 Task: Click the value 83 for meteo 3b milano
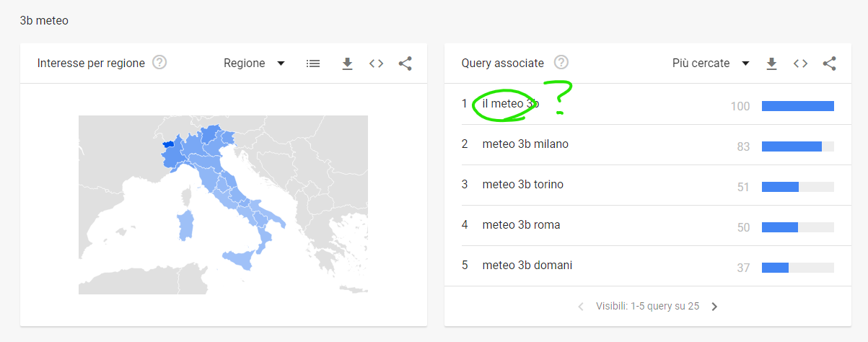pyautogui.click(x=743, y=146)
